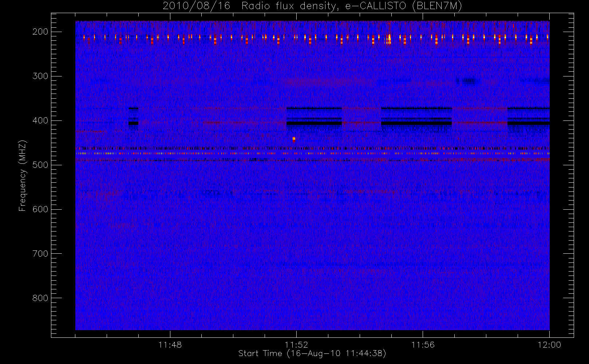The image size is (589, 364).
Task: Select the 400 frequency axis label
Action: [40, 120]
